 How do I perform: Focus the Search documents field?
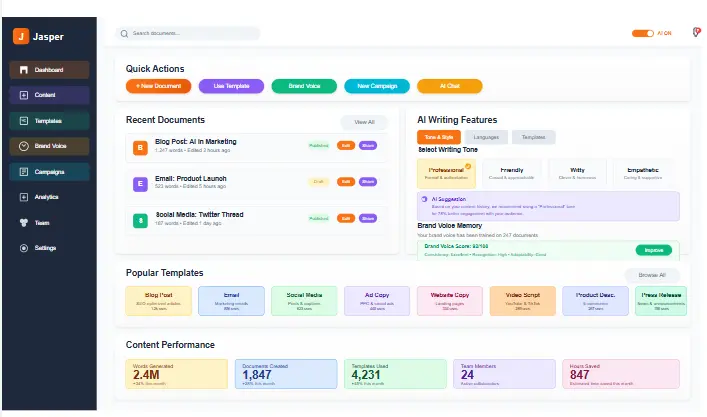188,33
